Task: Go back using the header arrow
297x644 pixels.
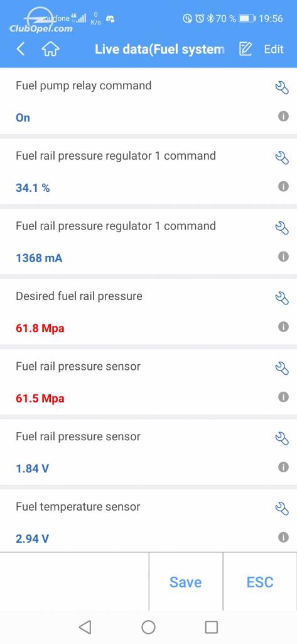Action: pos(21,49)
